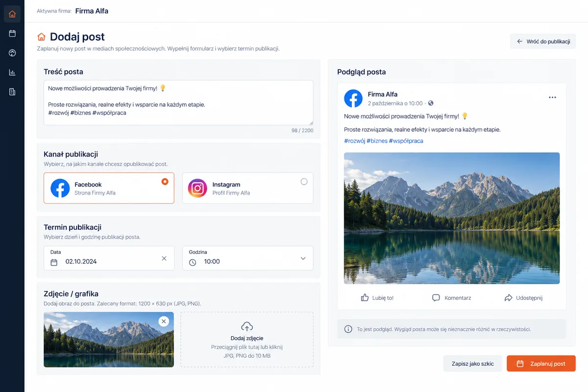
Task: Click the back arrow on Wróć do publikacji
Action: [520, 42]
